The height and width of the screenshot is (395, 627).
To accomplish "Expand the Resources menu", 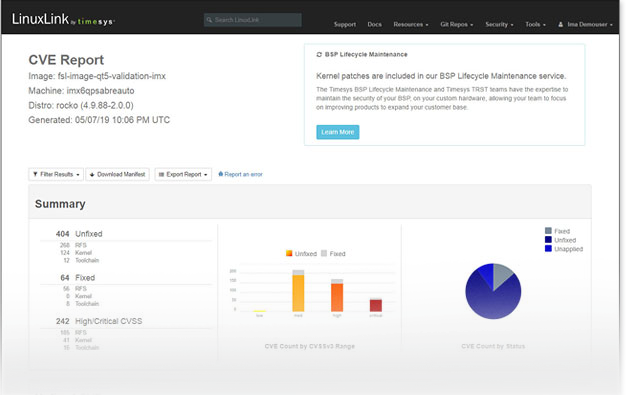I will 411,24.
